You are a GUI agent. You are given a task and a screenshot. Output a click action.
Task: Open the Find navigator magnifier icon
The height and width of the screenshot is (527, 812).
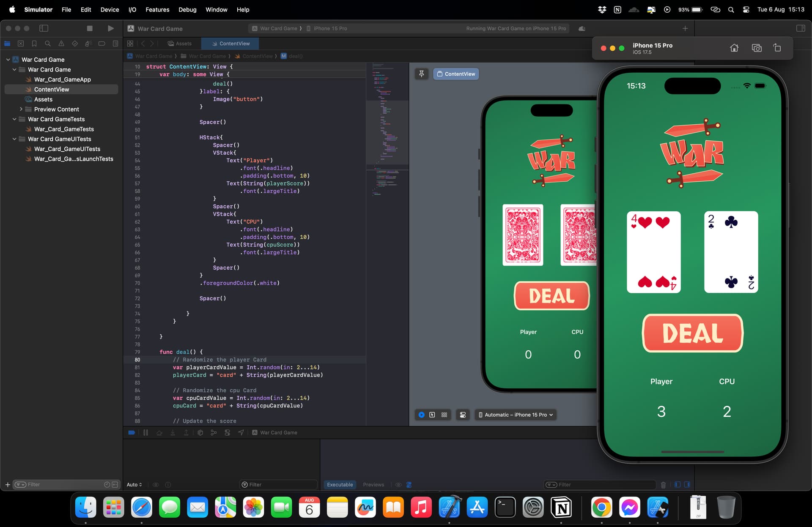[x=48, y=44]
